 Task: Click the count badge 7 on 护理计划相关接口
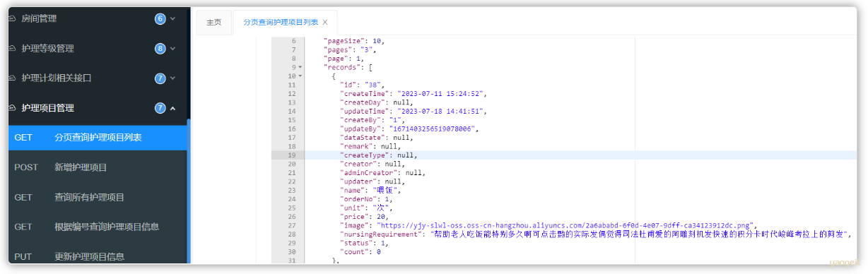click(x=160, y=78)
